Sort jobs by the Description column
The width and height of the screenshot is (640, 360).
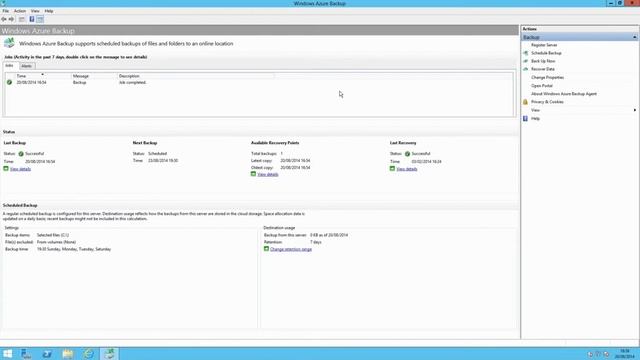click(196, 76)
